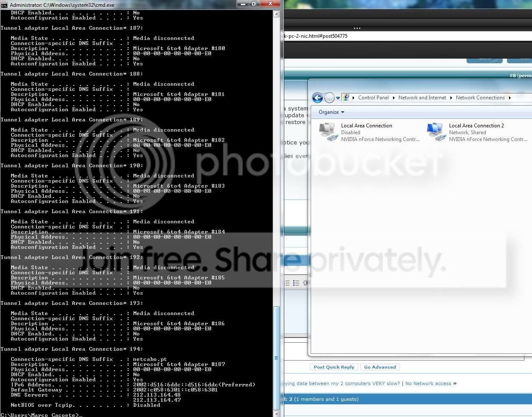Minimize the cmd.exe window

pos(243,4)
